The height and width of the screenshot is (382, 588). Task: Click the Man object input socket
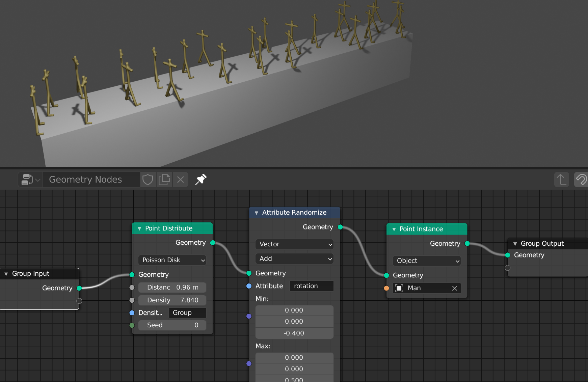pos(386,288)
